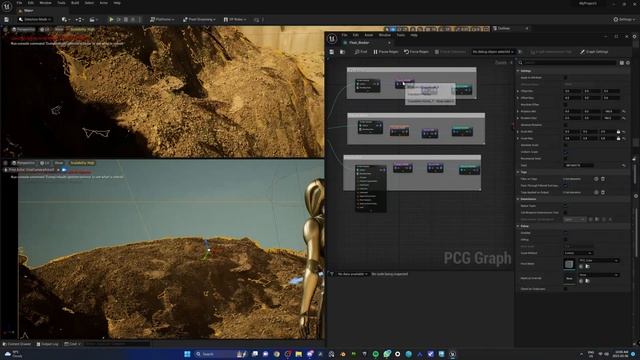Image resolution: width=640 pixels, height=360 pixels.
Task: Open the Output Log
Action: point(47,344)
